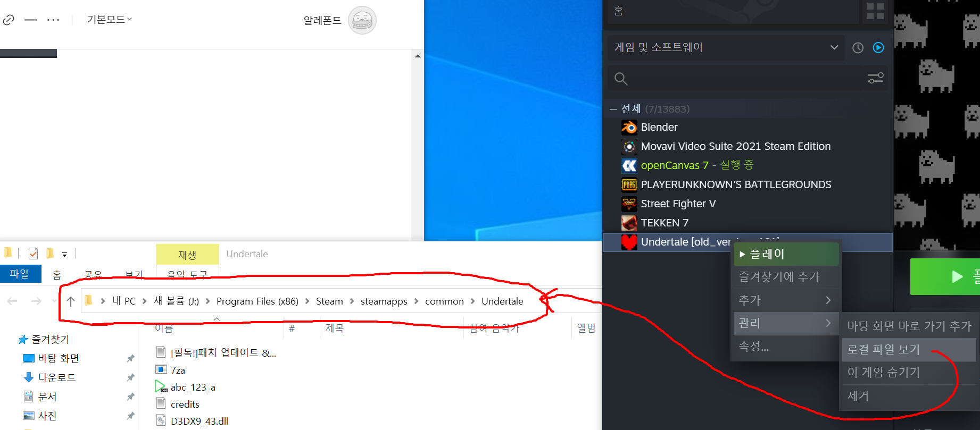980x430 pixels.
Task: Select 다운로드 in quick access
Action: 57,377
